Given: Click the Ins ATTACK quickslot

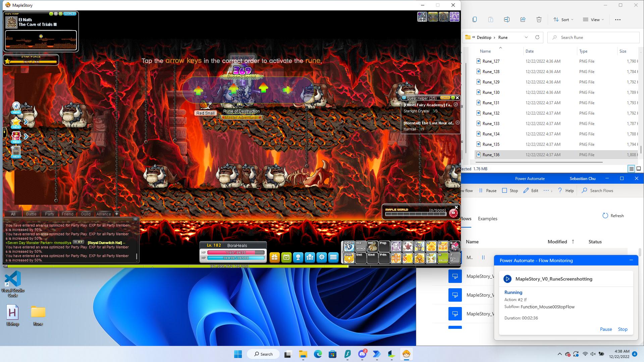Looking at the screenshot, I should [x=361, y=246].
